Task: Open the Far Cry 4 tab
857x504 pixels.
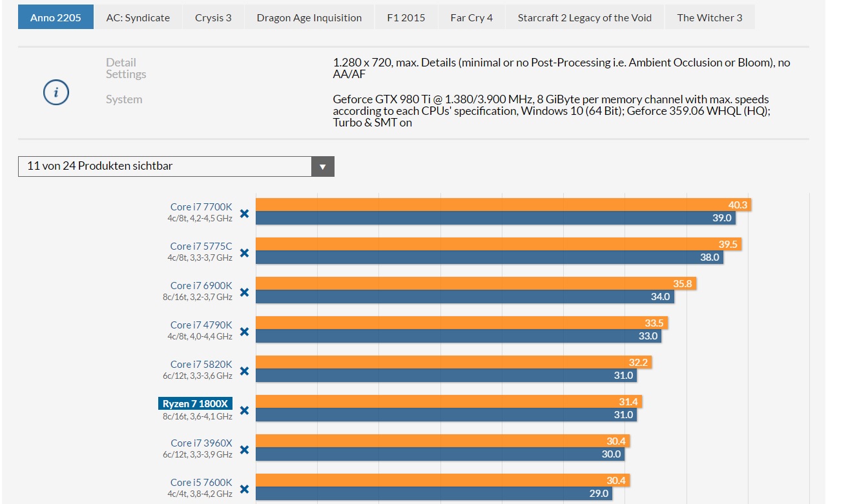Action: [x=471, y=17]
